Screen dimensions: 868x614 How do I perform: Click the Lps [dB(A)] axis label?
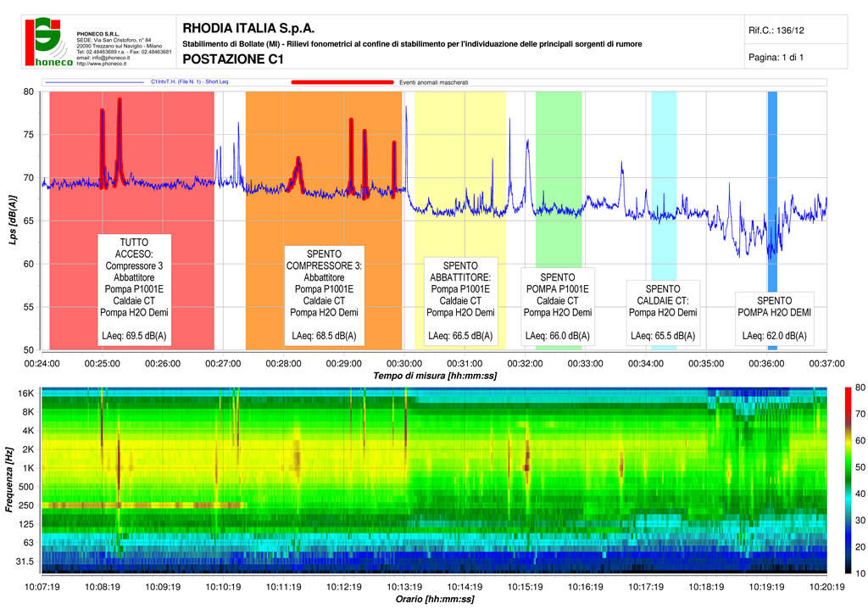13,220
